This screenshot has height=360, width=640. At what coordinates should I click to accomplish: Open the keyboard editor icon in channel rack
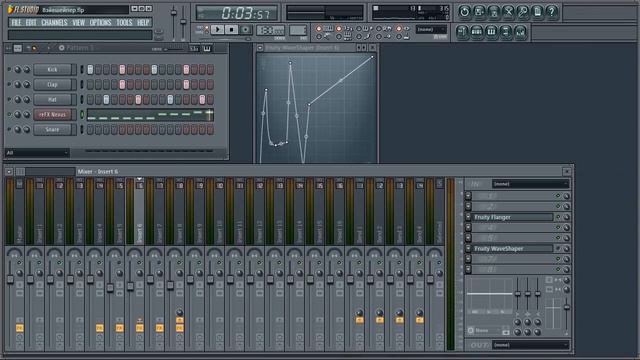click(207, 49)
